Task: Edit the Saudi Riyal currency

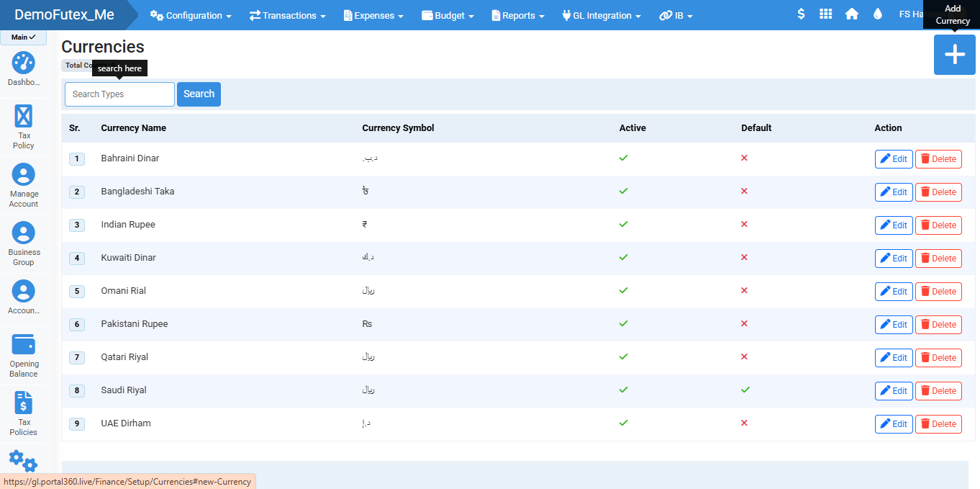Action: (x=894, y=391)
